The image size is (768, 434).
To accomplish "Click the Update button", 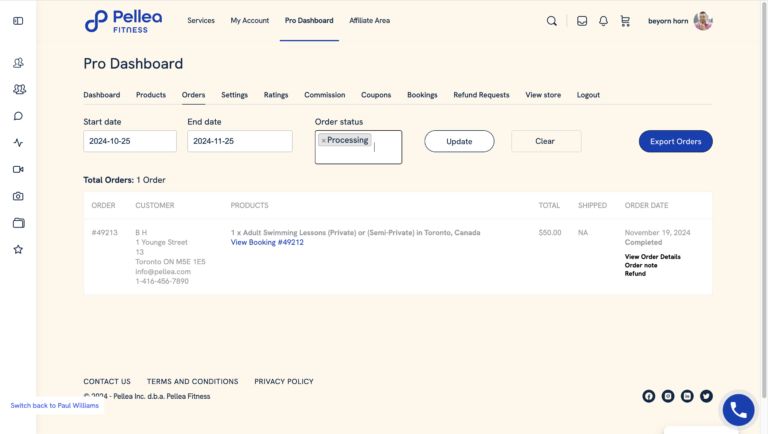I will (459, 141).
